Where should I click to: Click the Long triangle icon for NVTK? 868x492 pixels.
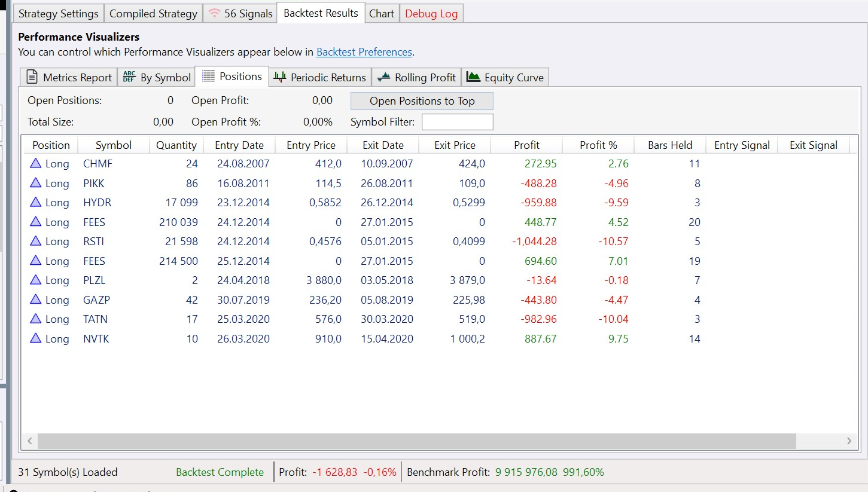coord(36,338)
